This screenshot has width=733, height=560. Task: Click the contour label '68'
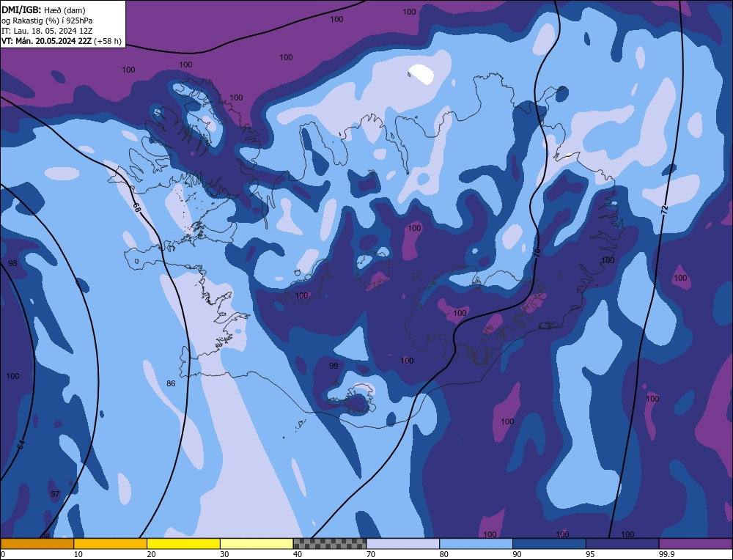tap(136, 207)
